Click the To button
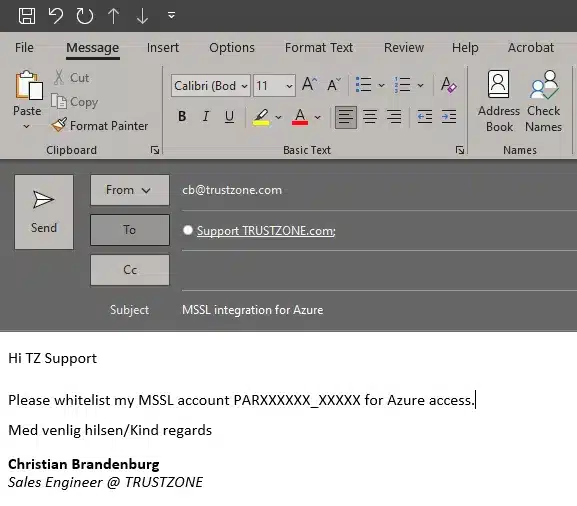Image resolution: width=577 pixels, height=506 pixels. (130, 230)
